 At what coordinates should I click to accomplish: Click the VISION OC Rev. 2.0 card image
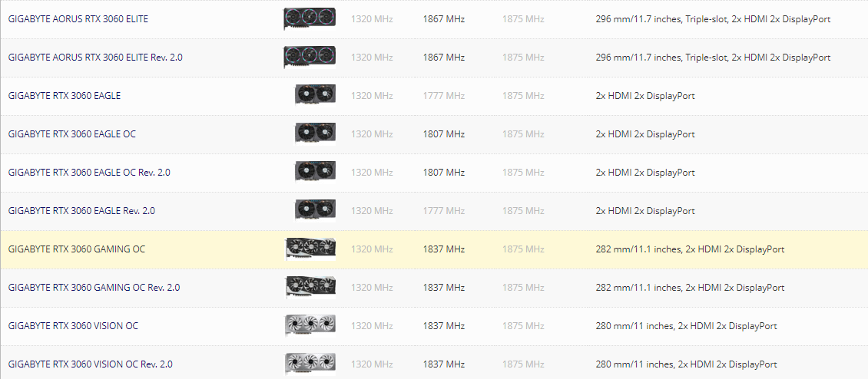point(310,364)
